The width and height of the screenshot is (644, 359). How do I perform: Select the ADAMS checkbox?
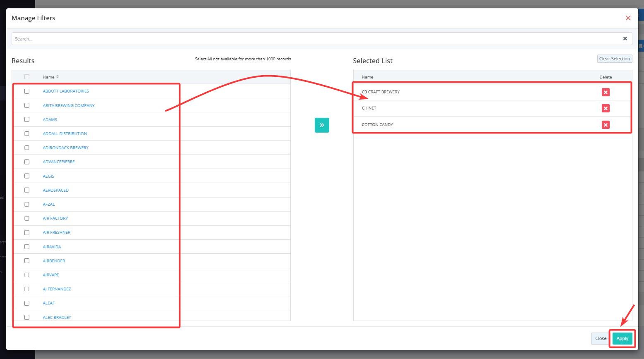click(27, 119)
